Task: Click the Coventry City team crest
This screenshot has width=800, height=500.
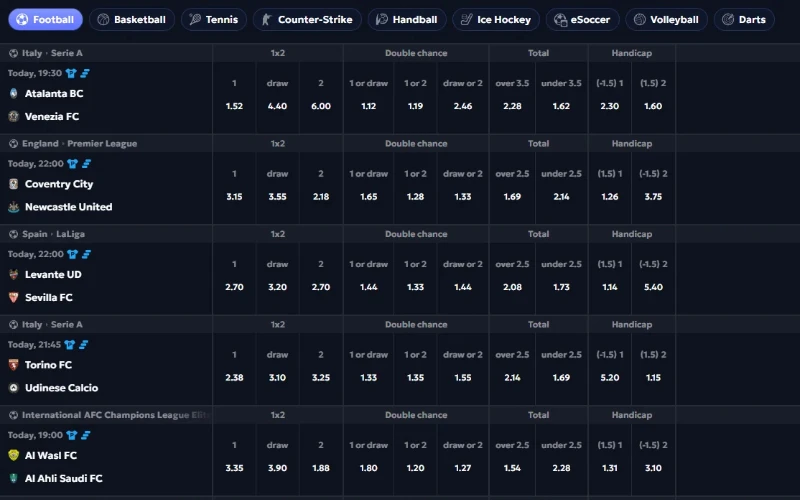Action: coord(14,184)
